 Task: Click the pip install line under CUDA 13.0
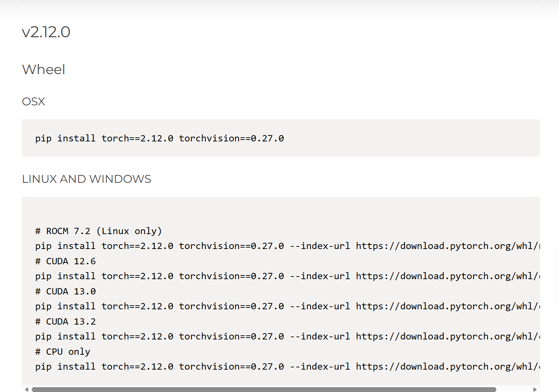(x=288, y=306)
